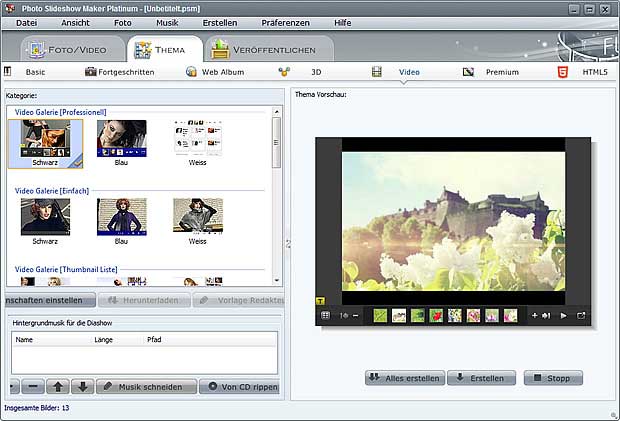This screenshot has height=421, width=620.
Task: Click the Video filmstrip icon
Action: click(377, 72)
